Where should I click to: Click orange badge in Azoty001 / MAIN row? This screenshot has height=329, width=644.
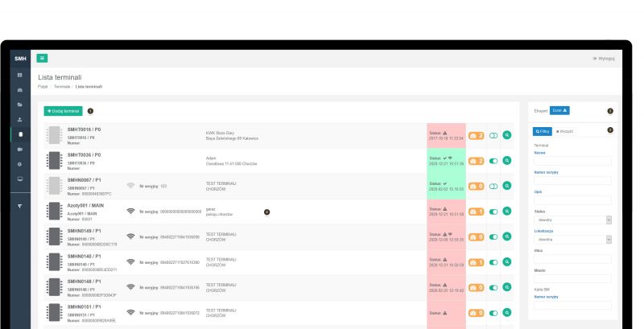474,212
